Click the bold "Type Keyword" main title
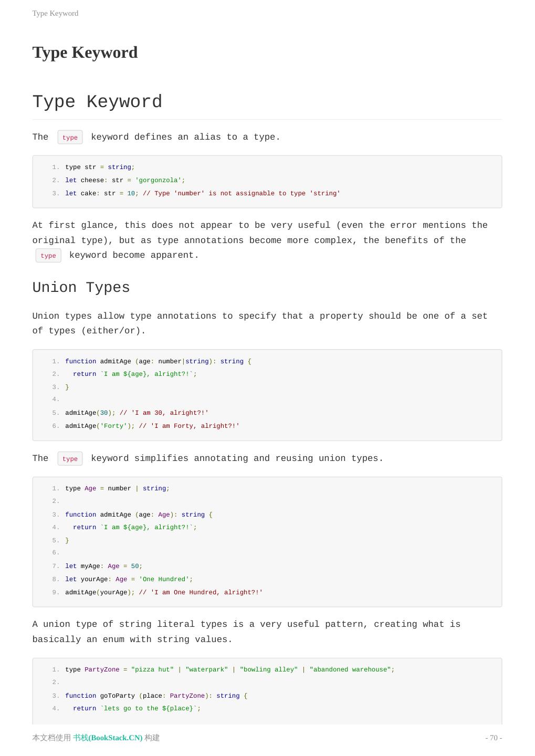 point(85,52)
